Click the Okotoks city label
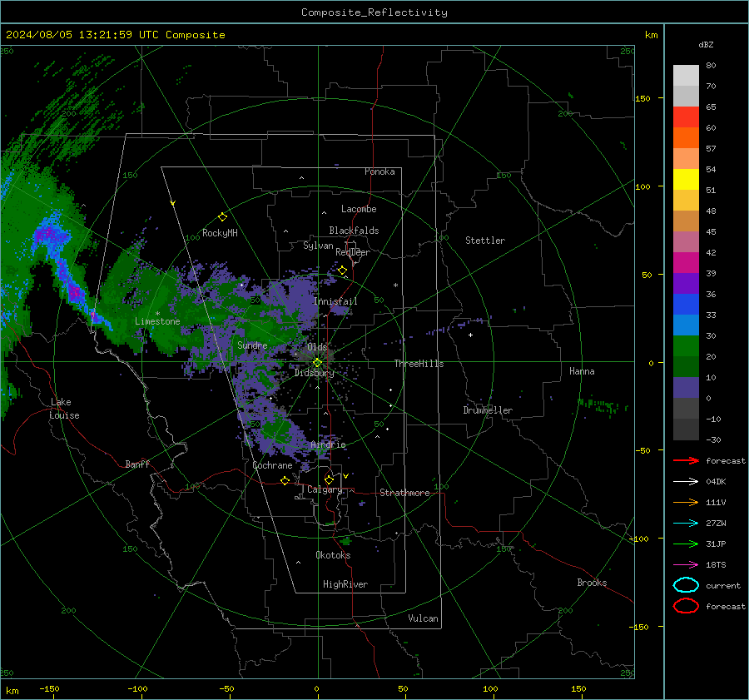Image resolution: width=749 pixels, height=700 pixels. click(x=333, y=555)
